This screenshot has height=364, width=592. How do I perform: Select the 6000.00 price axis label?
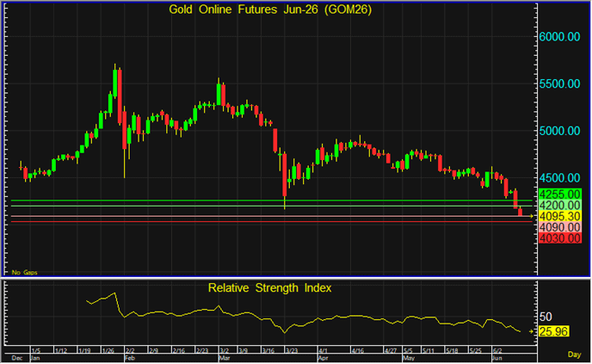(x=559, y=37)
